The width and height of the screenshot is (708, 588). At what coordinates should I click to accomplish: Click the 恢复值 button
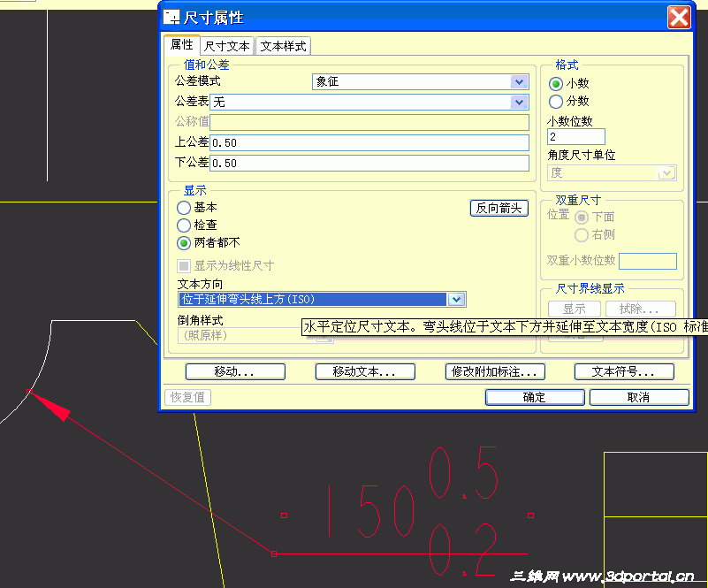coord(188,397)
